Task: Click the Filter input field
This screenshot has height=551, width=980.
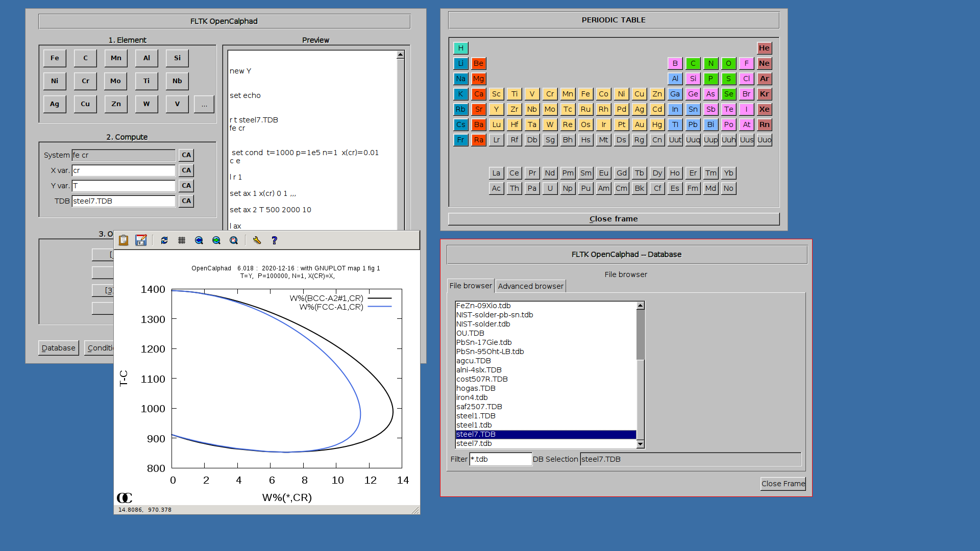Action: [500, 459]
